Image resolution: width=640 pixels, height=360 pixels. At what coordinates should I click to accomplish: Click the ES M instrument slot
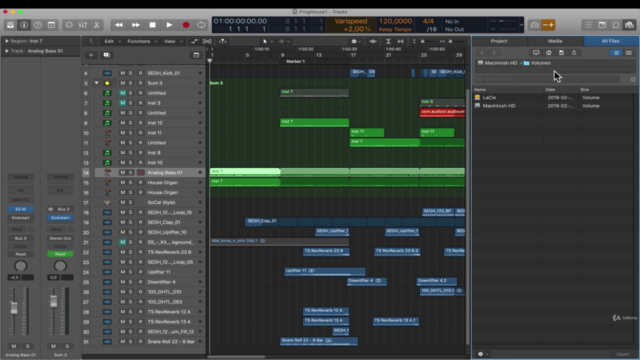click(20, 209)
